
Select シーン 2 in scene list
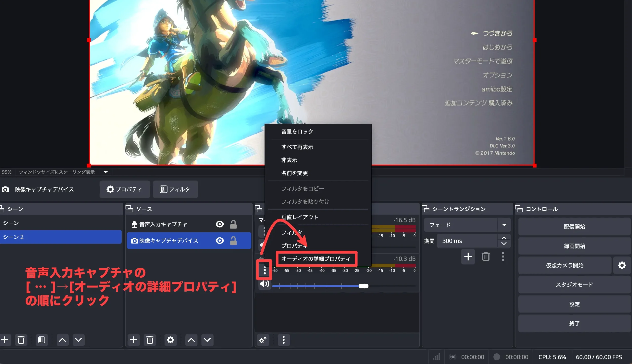pyautogui.click(x=61, y=237)
